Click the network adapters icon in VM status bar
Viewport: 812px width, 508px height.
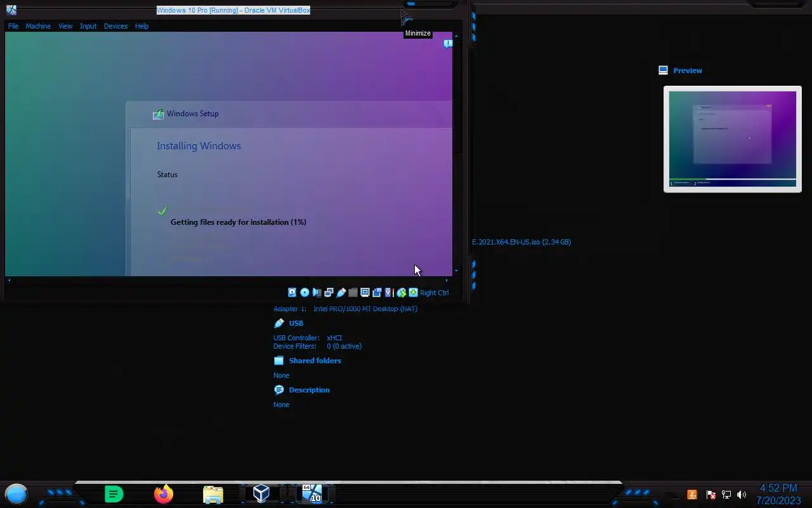329,292
